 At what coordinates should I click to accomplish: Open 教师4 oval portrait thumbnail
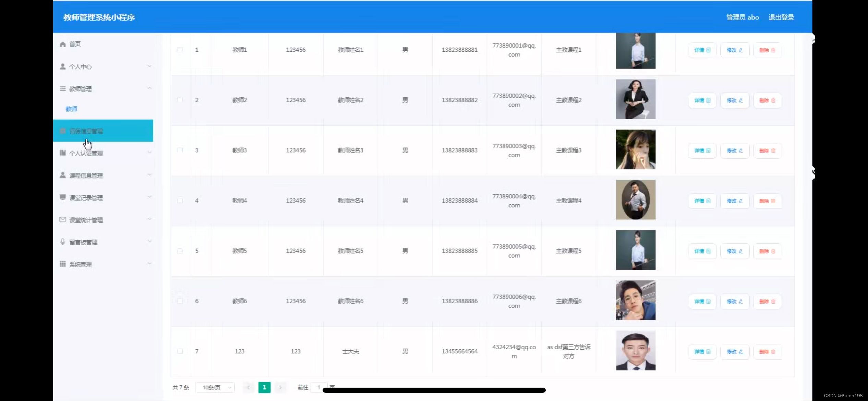(636, 200)
